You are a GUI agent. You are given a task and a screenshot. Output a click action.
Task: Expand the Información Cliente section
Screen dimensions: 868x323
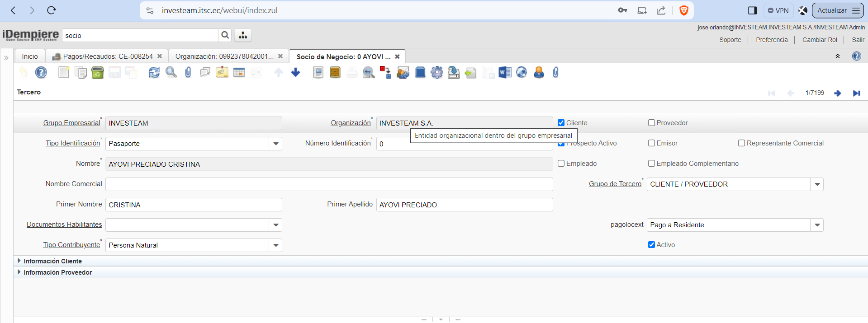click(x=52, y=261)
